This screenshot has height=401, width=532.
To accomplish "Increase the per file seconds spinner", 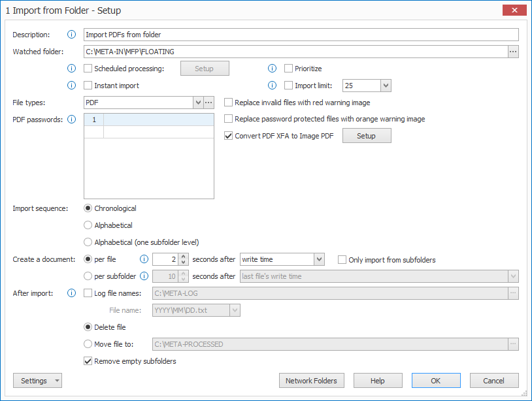I will point(183,256).
